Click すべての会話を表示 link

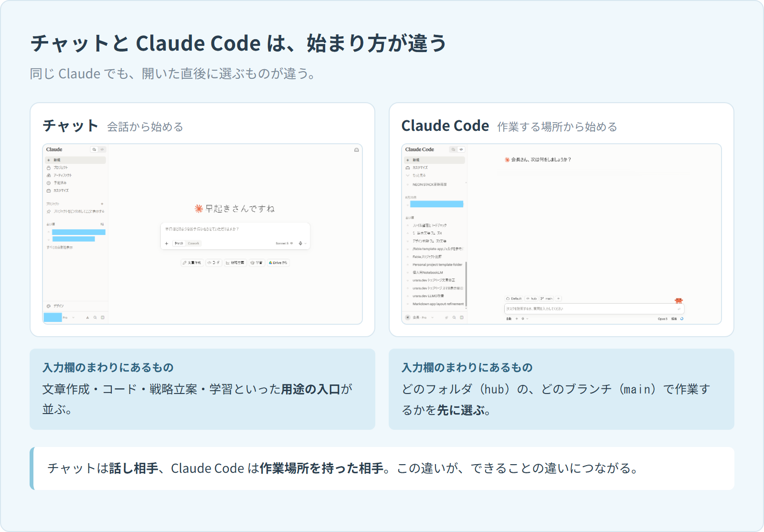[60, 247]
